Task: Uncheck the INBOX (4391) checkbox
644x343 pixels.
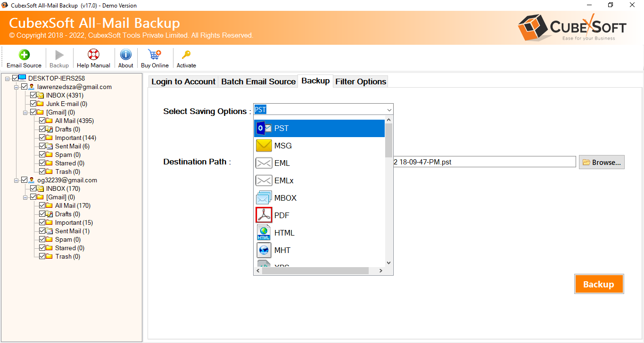Action: click(x=33, y=95)
